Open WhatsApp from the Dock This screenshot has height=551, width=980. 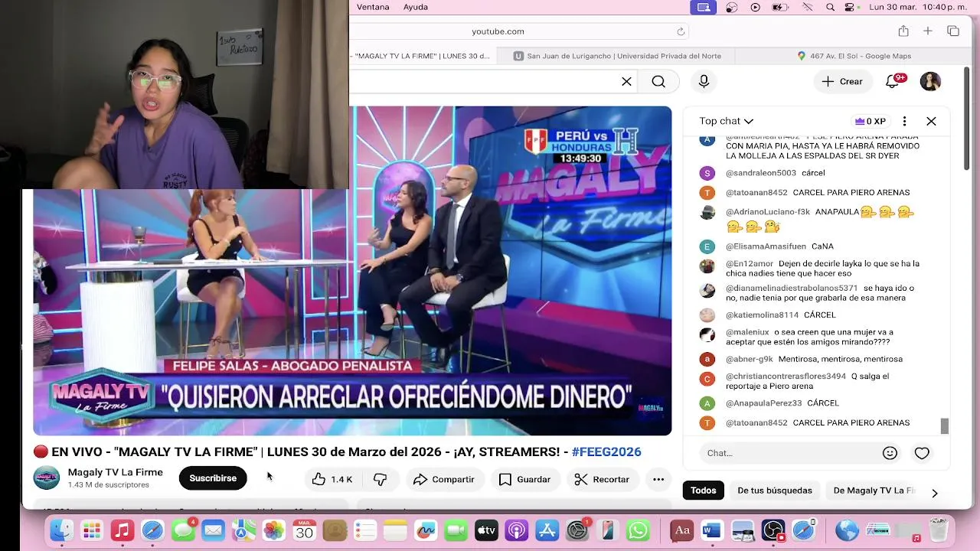click(x=638, y=530)
